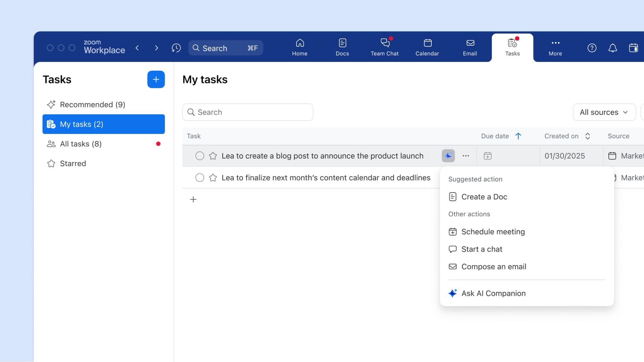
Task: Open the notifications bell
Action: point(612,48)
